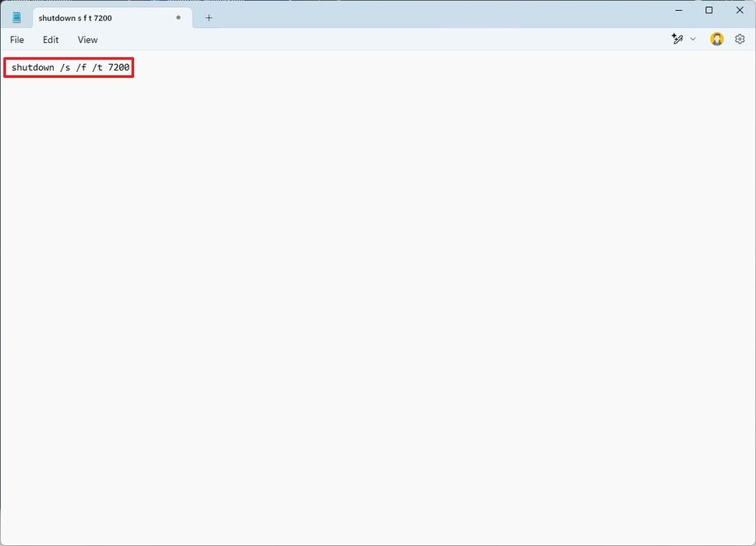Open the Edit menu
Screen dimensions: 756x546
tap(50, 39)
